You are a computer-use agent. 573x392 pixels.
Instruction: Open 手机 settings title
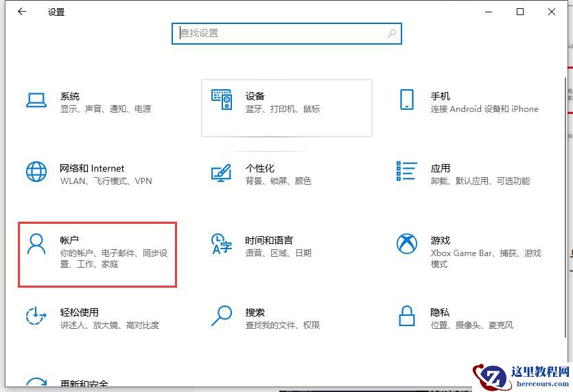coord(441,96)
